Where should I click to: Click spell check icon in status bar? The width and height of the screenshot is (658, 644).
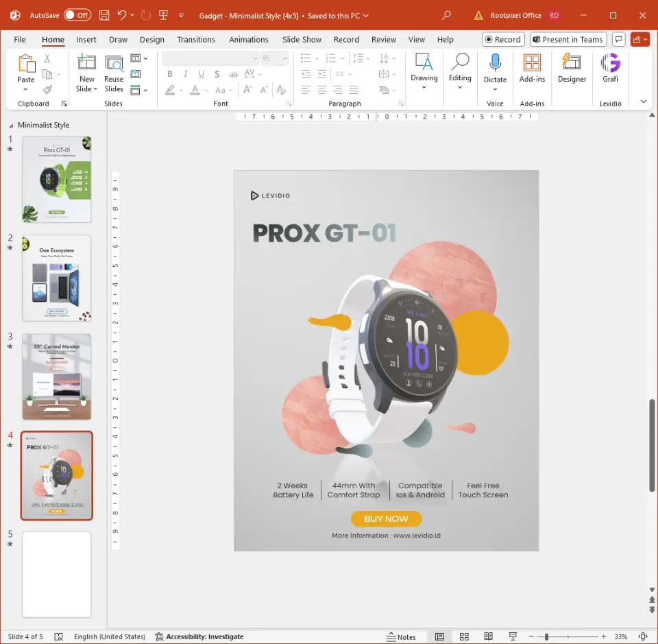(59, 636)
